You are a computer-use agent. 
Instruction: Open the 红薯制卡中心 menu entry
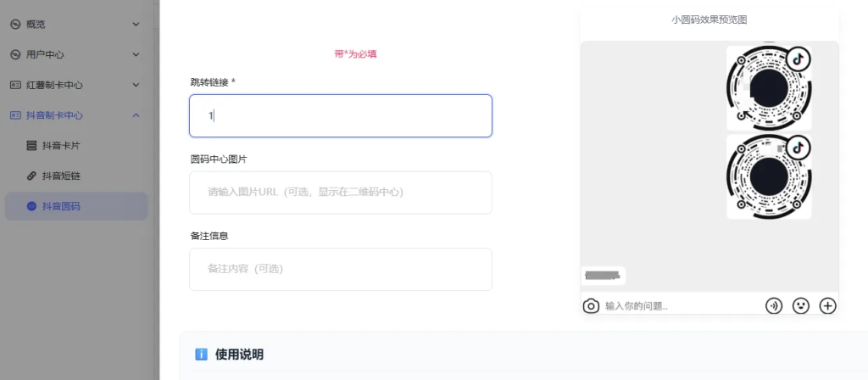(x=76, y=85)
